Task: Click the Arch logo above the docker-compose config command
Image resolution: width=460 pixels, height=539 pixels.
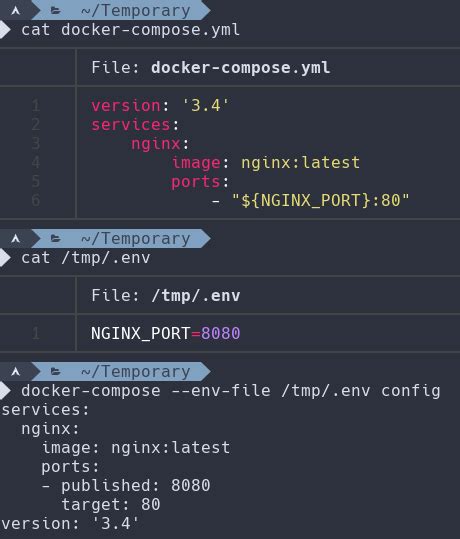Action: pyautogui.click(x=15, y=371)
